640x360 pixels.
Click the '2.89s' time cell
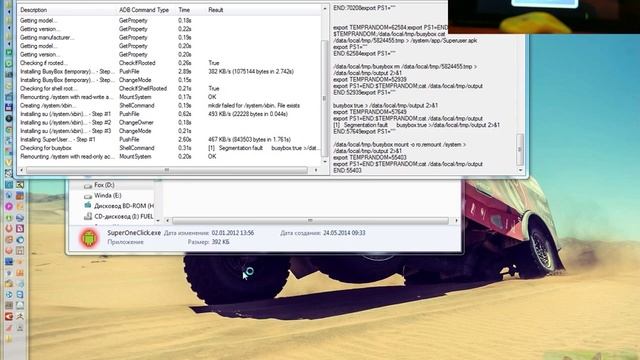184,72
